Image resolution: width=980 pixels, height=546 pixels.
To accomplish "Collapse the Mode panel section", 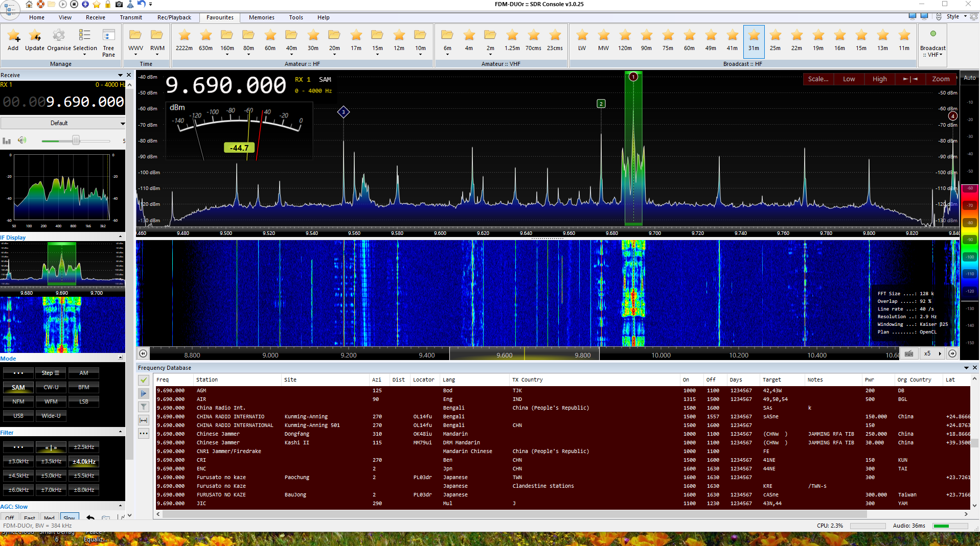I will point(121,358).
